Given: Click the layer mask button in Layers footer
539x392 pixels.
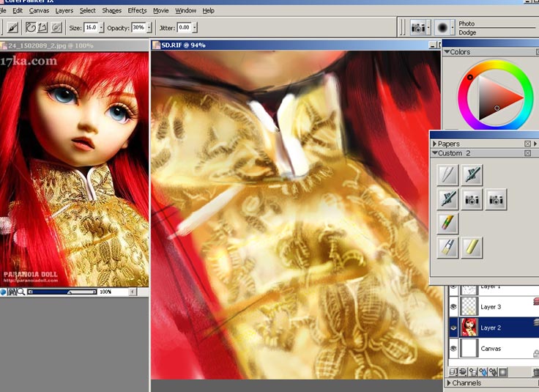Looking at the screenshot, I should (x=503, y=371).
